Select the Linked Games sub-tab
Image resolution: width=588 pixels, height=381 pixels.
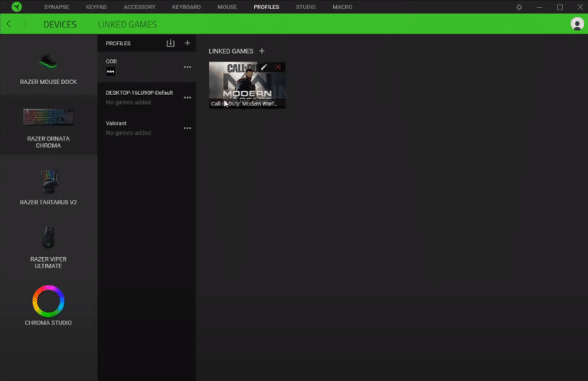click(128, 24)
